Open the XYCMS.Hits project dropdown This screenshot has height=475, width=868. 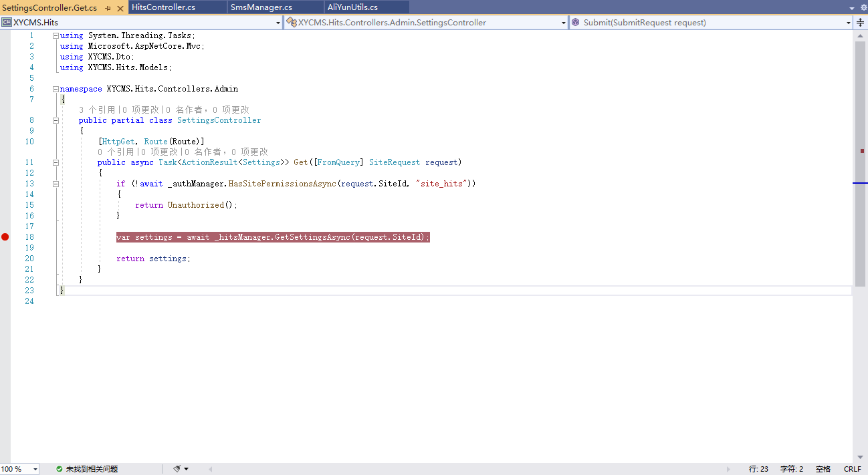click(278, 23)
